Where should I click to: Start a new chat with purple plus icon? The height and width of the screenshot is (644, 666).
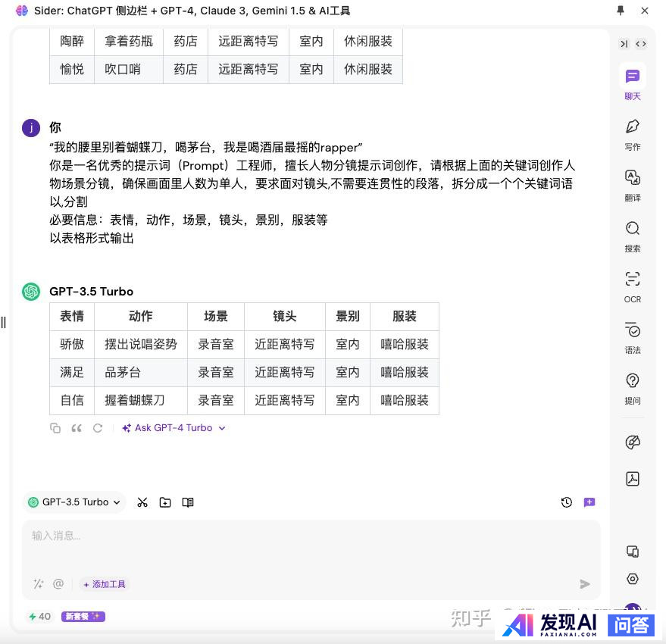[589, 502]
